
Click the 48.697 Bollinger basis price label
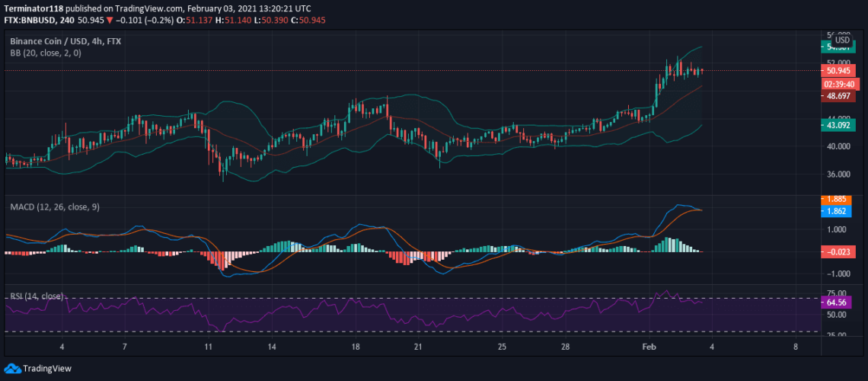tap(837, 97)
